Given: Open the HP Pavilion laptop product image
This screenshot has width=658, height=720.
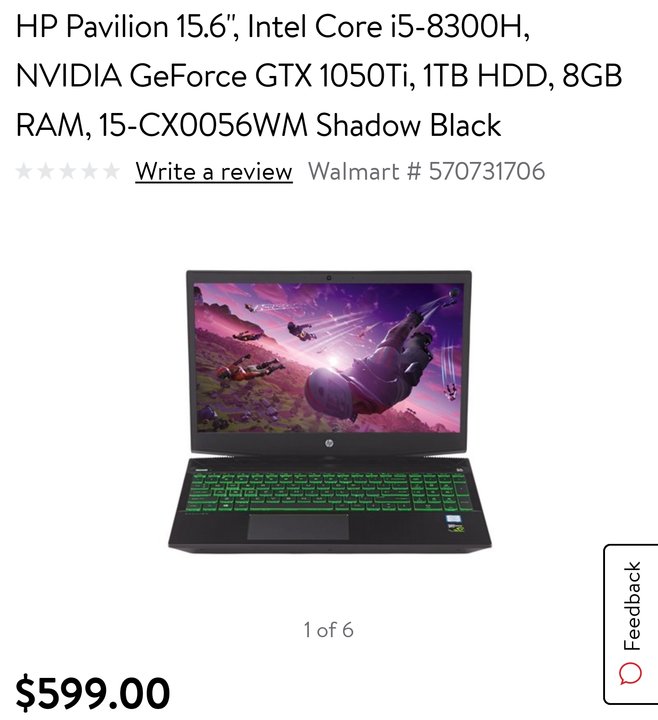Looking at the screenshot, I should tap(329, 410).
